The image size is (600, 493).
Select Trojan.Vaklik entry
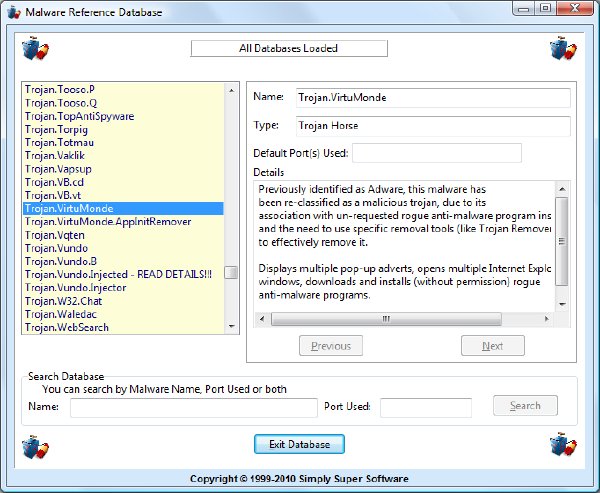tap(123, 155)
